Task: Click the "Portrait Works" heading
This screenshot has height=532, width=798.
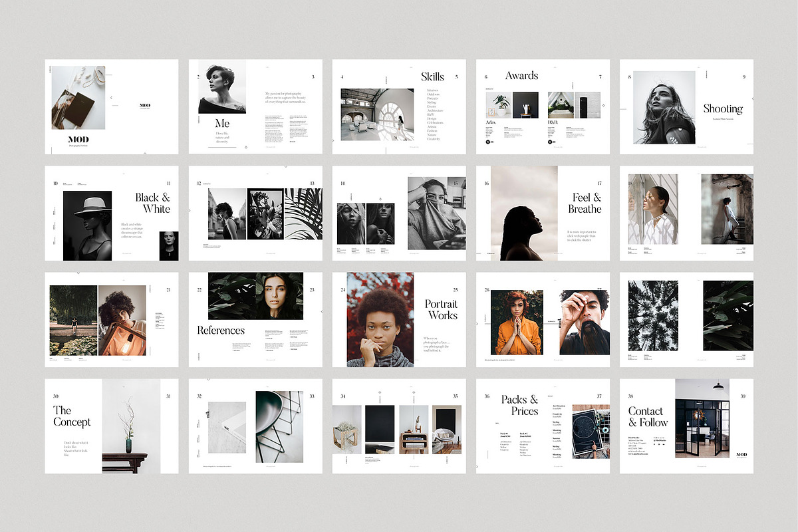Action: [442, 309]
